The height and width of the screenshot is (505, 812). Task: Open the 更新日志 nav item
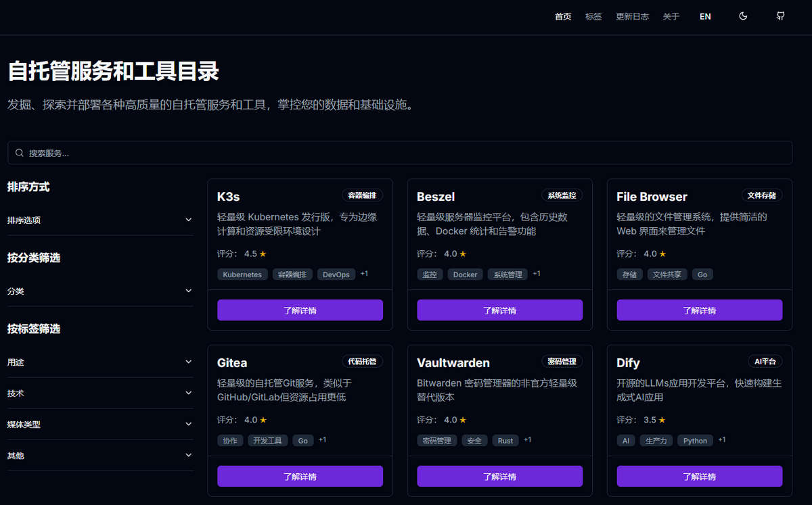632,16
